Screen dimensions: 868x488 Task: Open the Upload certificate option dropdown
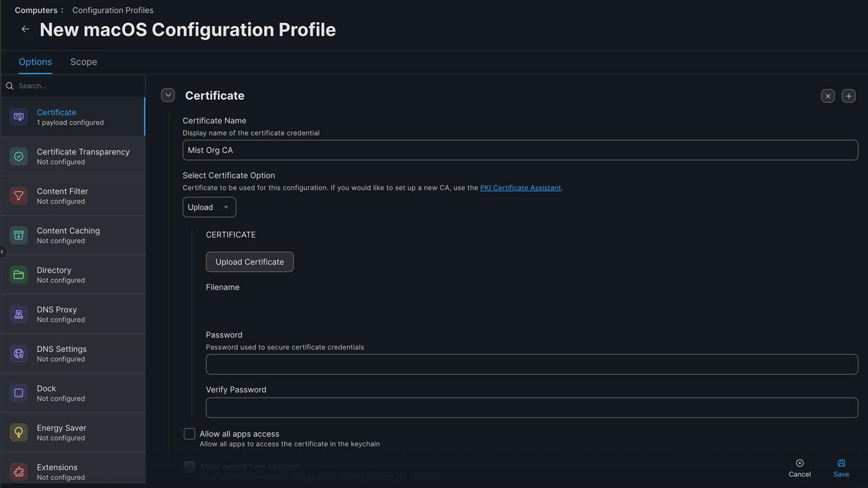209,206
